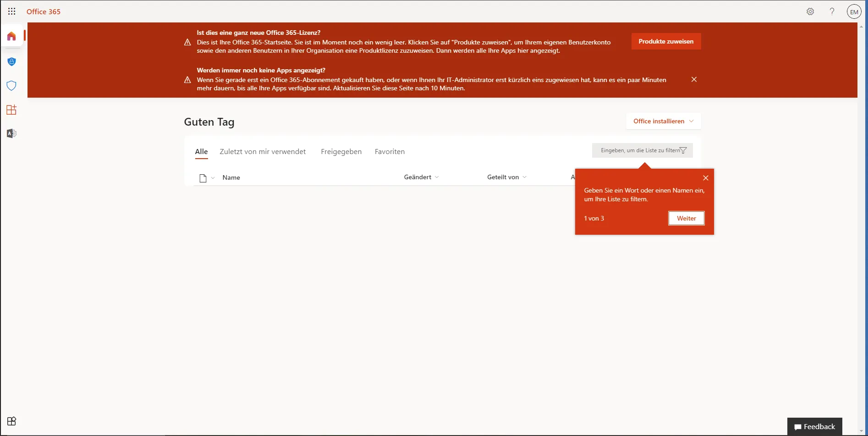This screenshot has width=868, height=436.
Task: Open the Add-ins tiles-plus icon
Action: 11,110
